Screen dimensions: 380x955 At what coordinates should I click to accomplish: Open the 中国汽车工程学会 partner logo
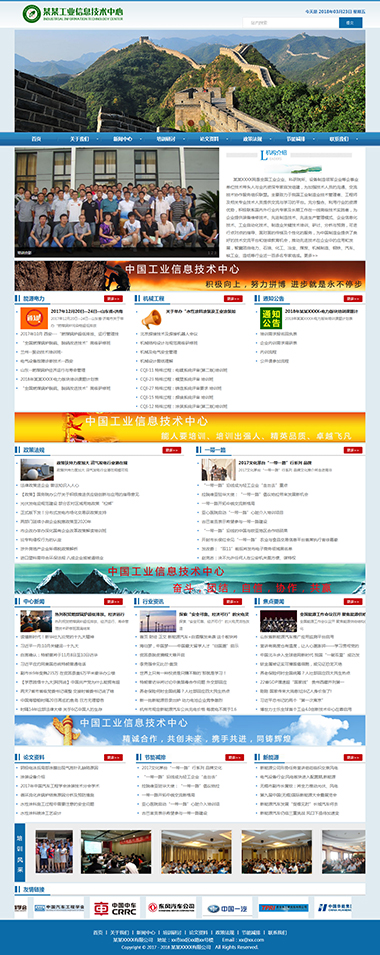[59, 907]
